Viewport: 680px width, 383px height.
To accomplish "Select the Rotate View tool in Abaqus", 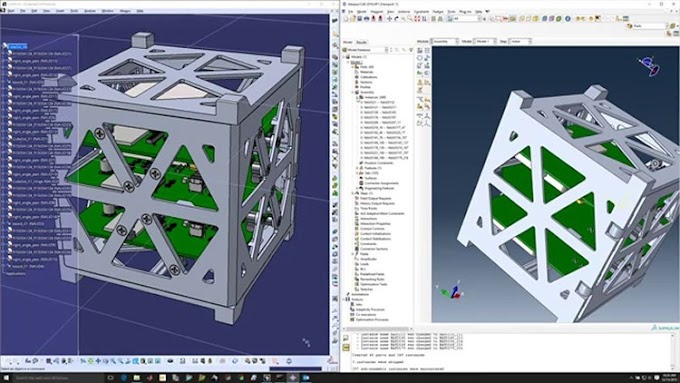I will [396, 19].
